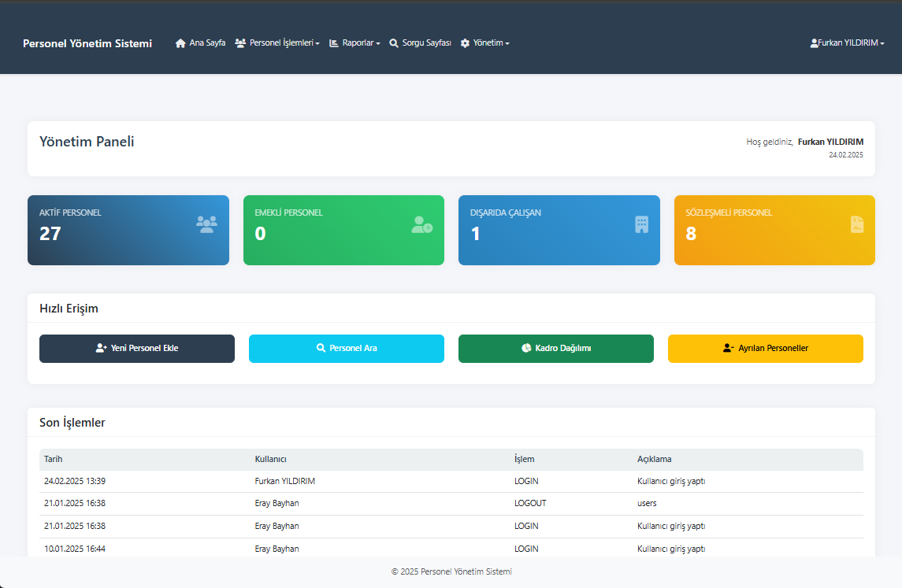902x588 pixels.
Task: Click the home icon beside Ana Sayfa
Action: 180,43
